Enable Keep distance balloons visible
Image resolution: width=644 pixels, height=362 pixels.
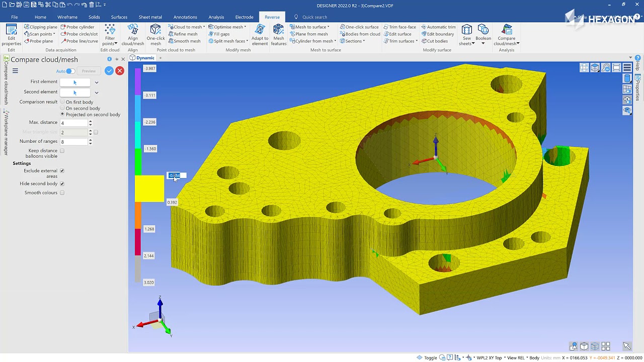(62, 151)
